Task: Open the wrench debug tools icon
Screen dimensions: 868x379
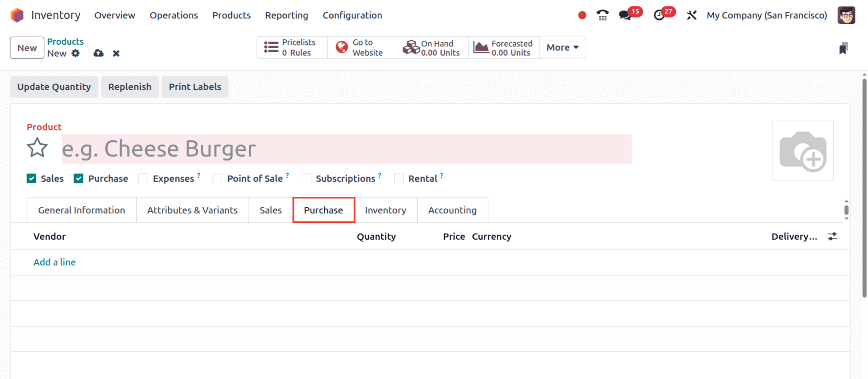Action: coord(692,15)
